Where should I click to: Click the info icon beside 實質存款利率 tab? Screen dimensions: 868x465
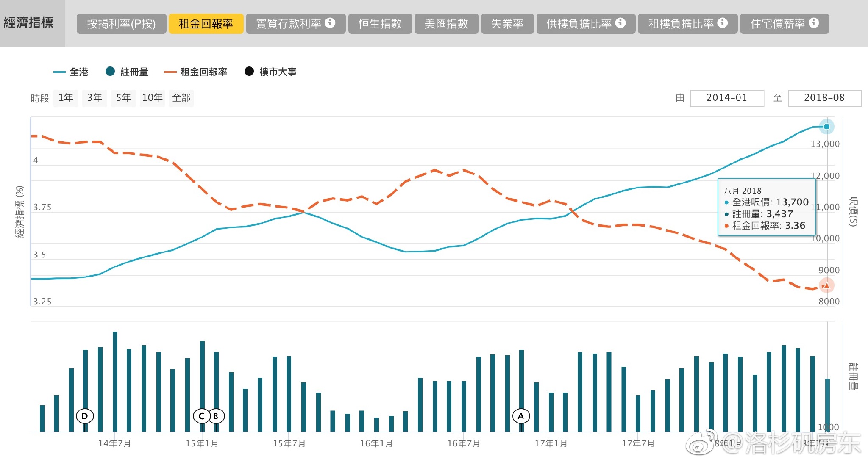click(x=330, y=24)
